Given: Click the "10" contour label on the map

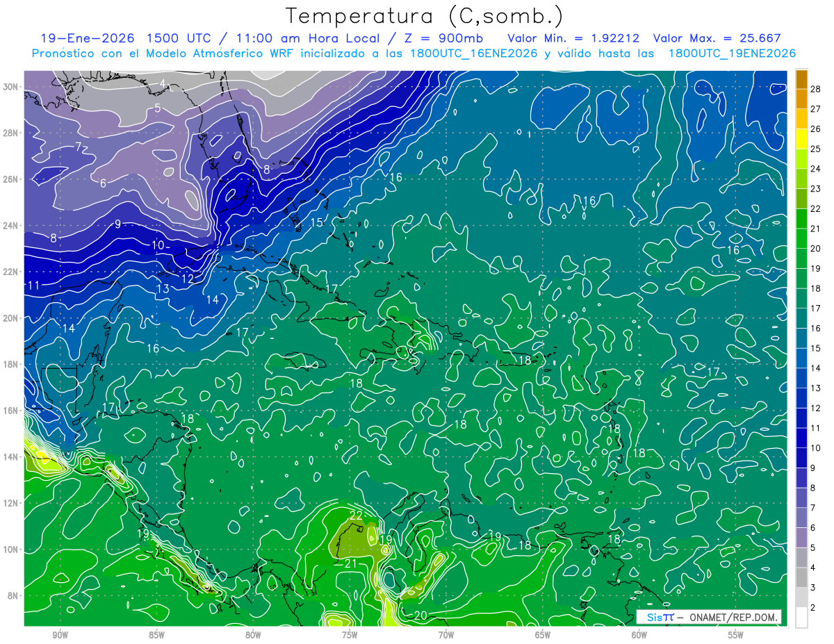Looking at the screenshot, I should (x=158, y=245).
